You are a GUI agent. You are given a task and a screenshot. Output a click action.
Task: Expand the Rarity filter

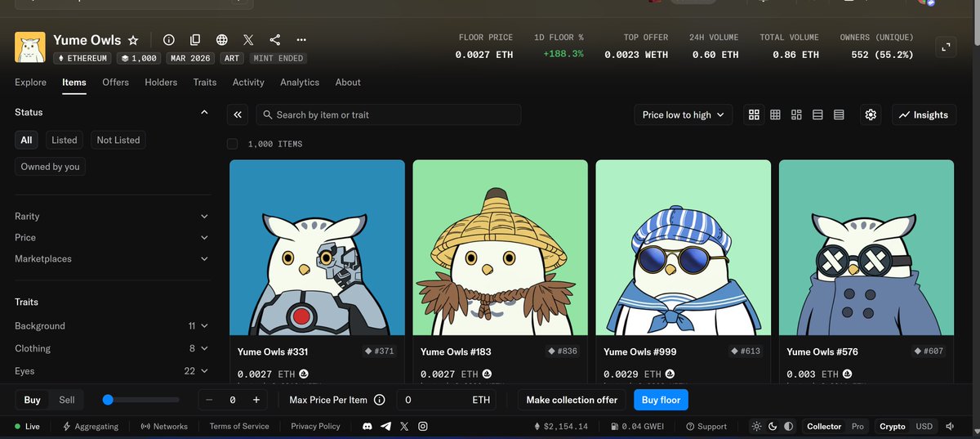click(112, 217)
